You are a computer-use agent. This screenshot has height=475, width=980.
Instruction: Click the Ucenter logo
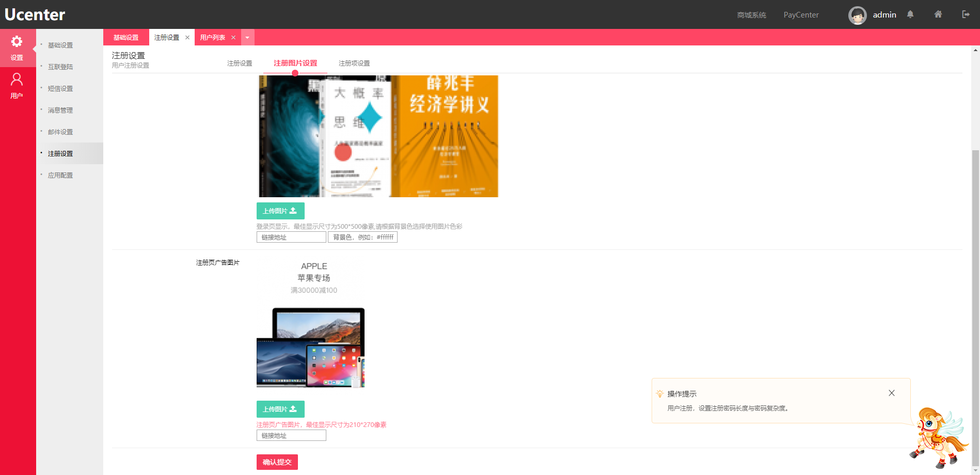click(x=35, y=14)
